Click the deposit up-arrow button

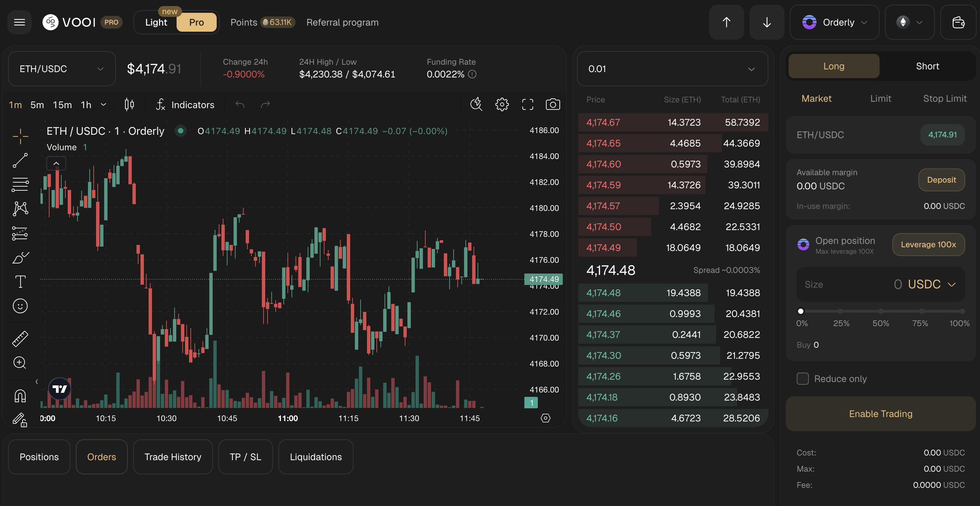(726, 23)
